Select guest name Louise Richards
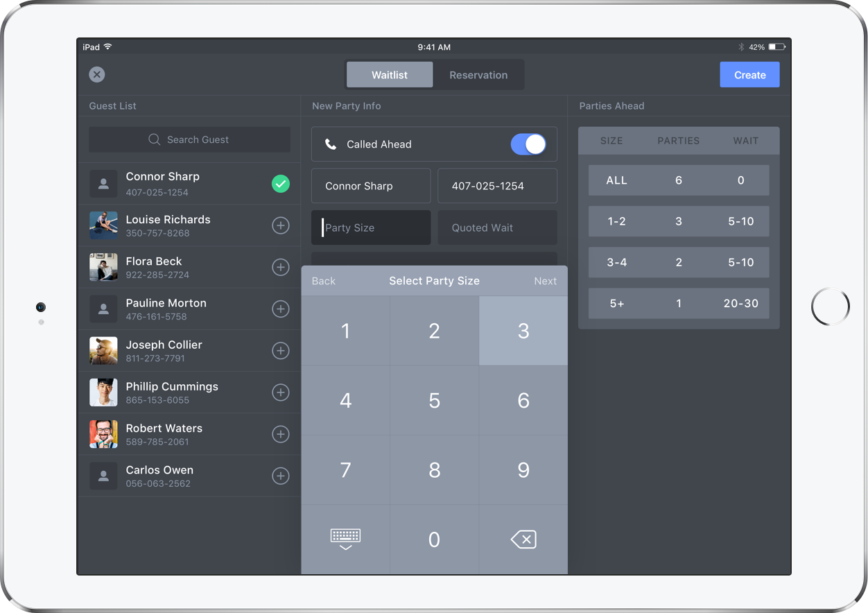This screenshot has height=613, width=868. point(168,220)
